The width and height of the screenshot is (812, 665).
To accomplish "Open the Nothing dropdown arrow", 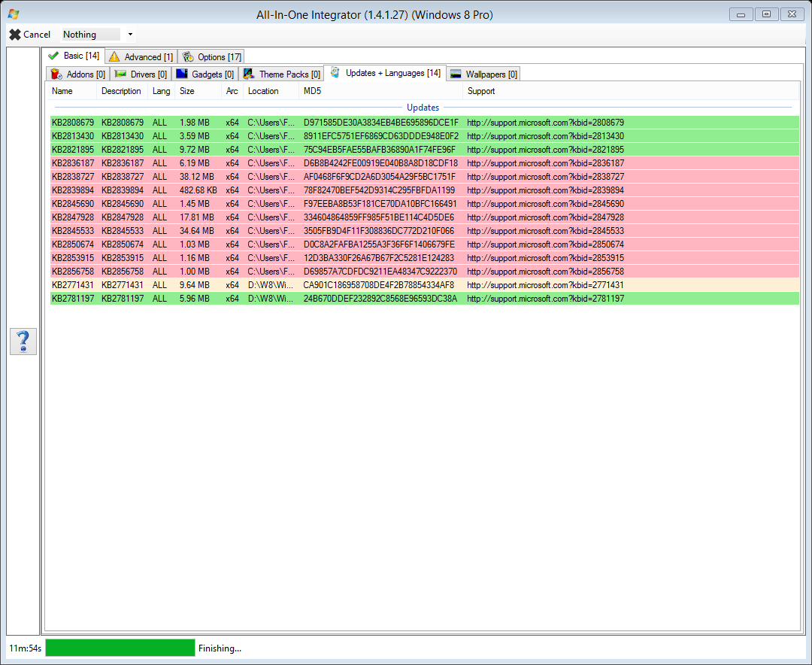I will (x=131, y=35).
